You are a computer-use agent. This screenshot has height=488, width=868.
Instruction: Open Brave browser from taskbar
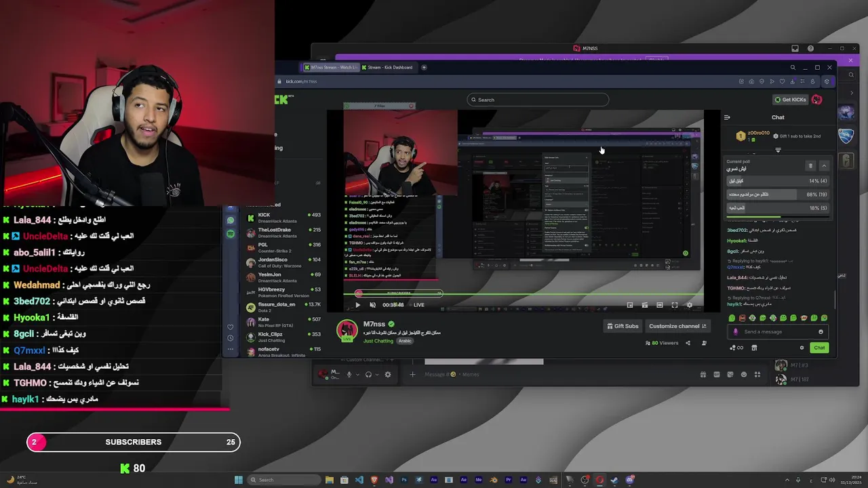374,480
